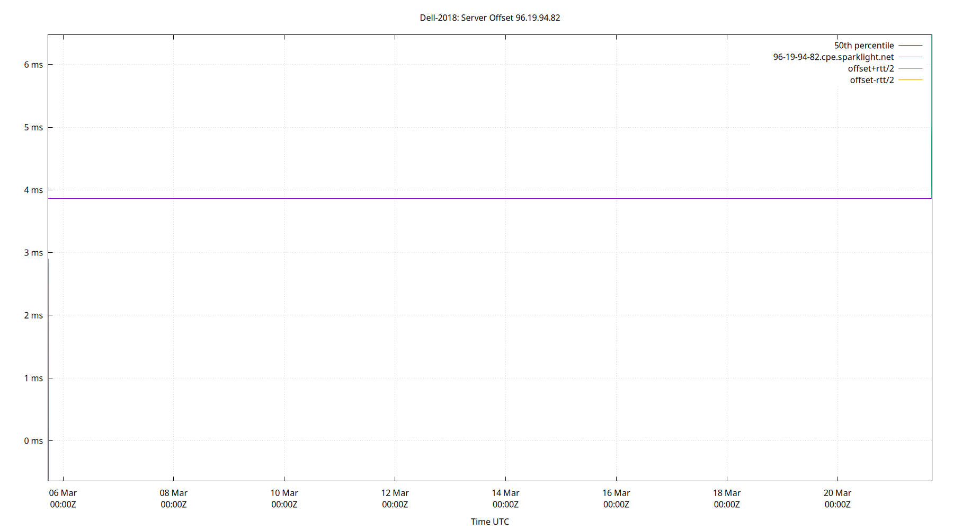Select the magenta offset line in the plot
Image resolution: width=980 pixels, height=530 pixels.
(x=477, y=199)
